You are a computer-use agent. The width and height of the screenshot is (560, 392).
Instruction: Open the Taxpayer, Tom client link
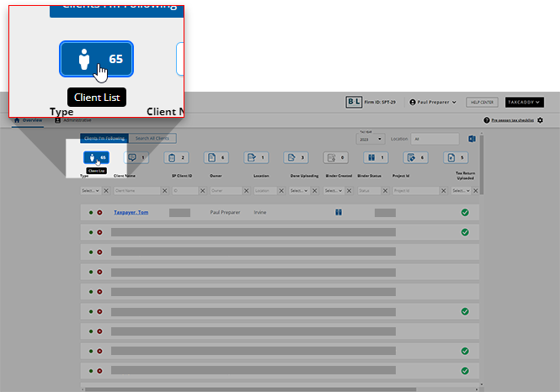(x=131, y=212)
